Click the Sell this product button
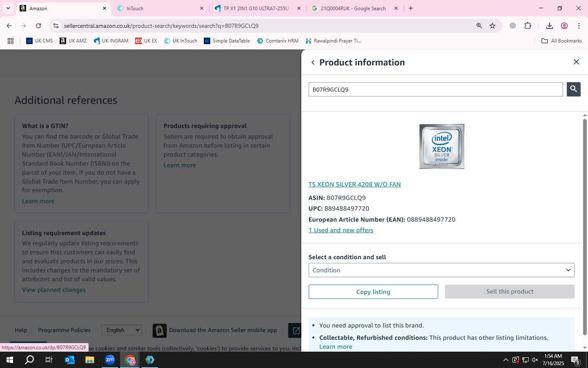Viewport: 588px width, 368px height. tap(510, 292)
